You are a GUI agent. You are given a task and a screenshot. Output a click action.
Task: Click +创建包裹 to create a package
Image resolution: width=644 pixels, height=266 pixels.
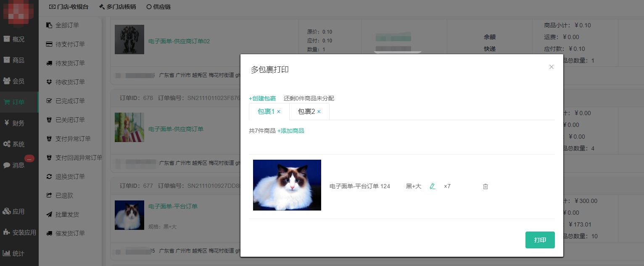coord(262,98)
